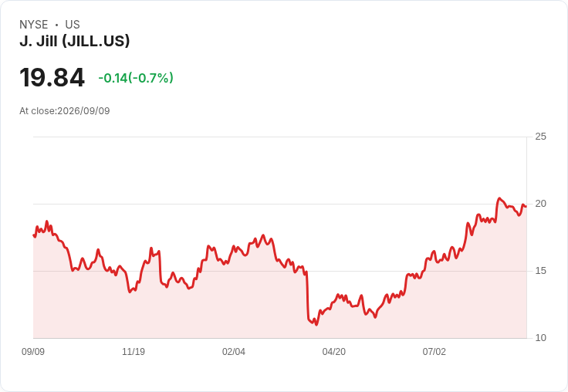Click the chart's highest peak above 20

click(x=499, y=198)
